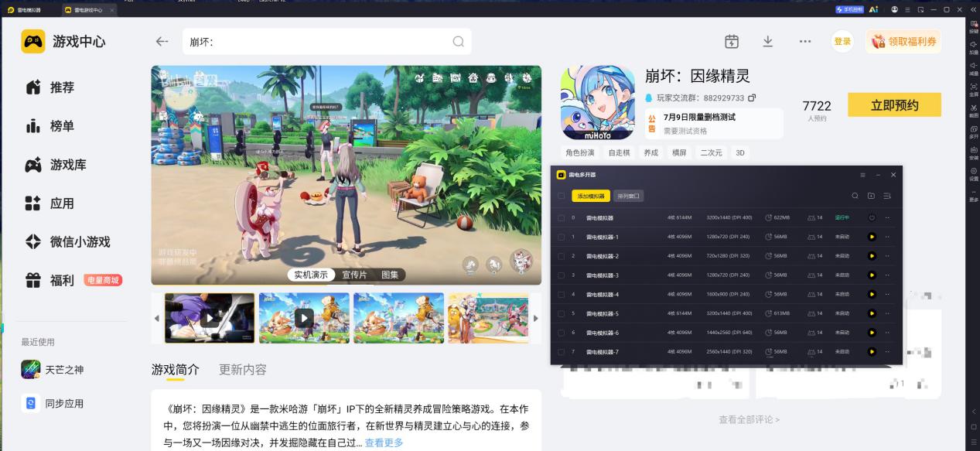
Task: Open the 多开 multi-instance icon in right sidebar
Action: [974, 130]
